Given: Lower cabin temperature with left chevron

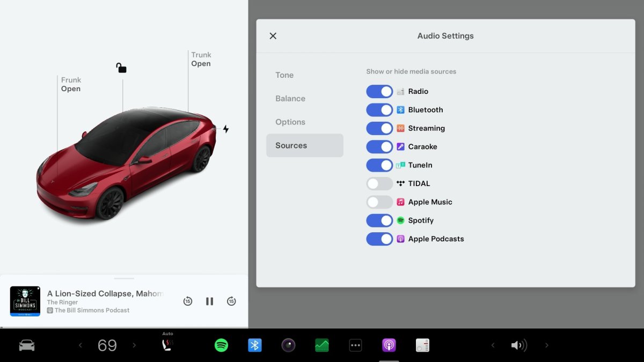Looking at the screenshot, I should click(80, 345).
